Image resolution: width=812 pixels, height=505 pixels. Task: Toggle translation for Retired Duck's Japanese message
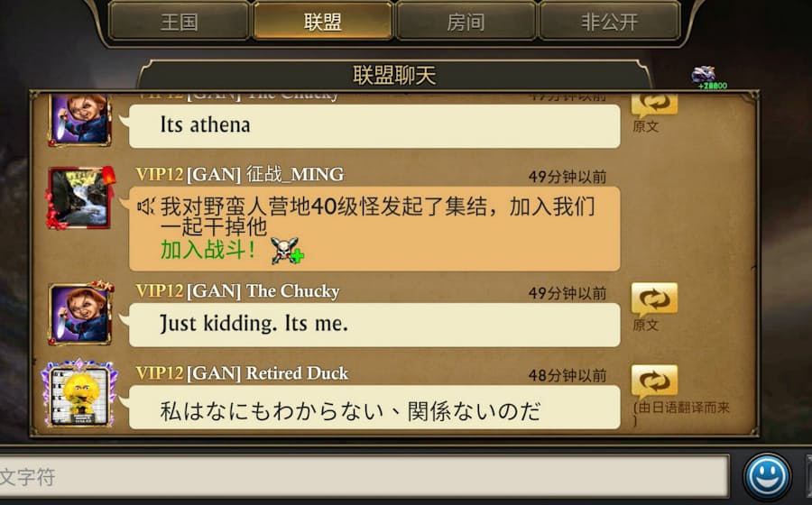(x=654, y=381)
